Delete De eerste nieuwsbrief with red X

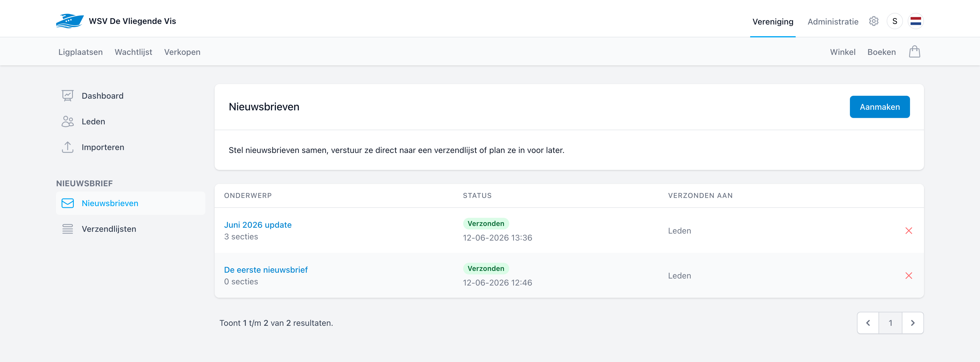[909, 276]
